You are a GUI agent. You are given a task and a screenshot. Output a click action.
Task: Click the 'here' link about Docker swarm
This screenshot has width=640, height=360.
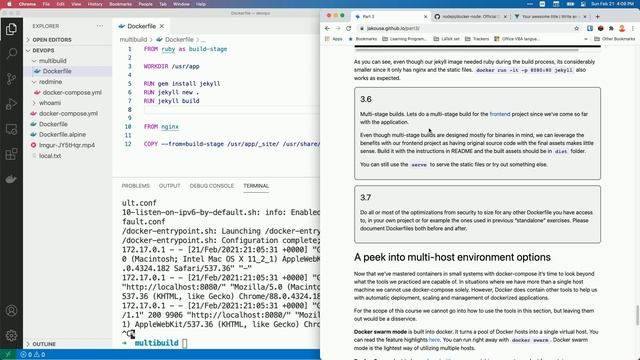[x=434, y=340]
